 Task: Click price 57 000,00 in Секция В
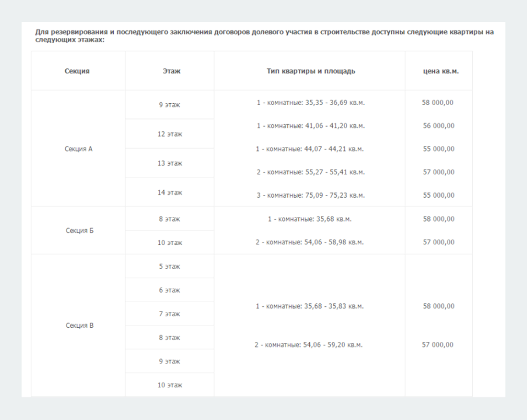[438, 345]
